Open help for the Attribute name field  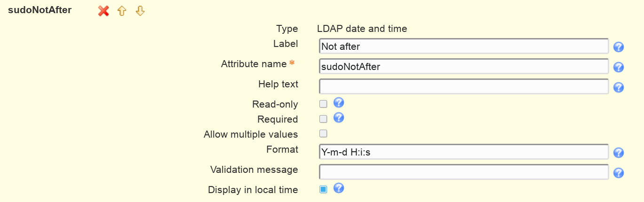(619, 67)
